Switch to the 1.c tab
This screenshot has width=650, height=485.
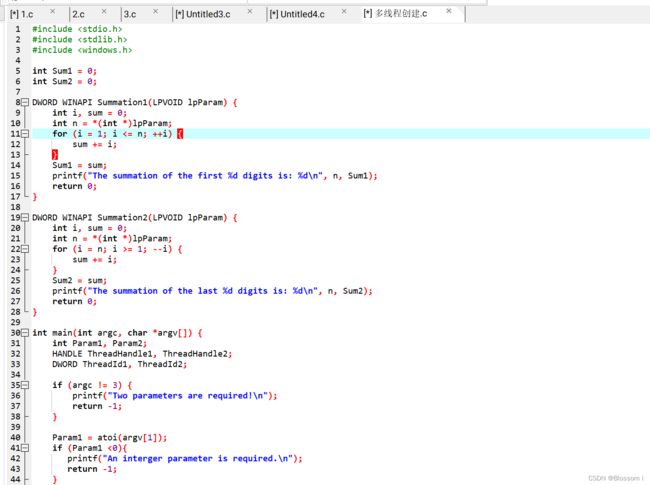(21, 14)
